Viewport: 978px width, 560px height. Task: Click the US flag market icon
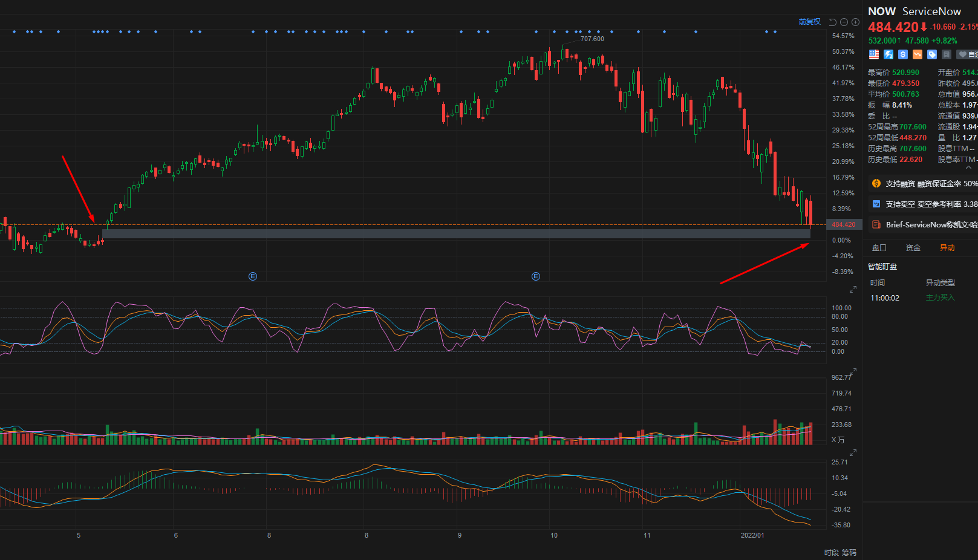874,54
